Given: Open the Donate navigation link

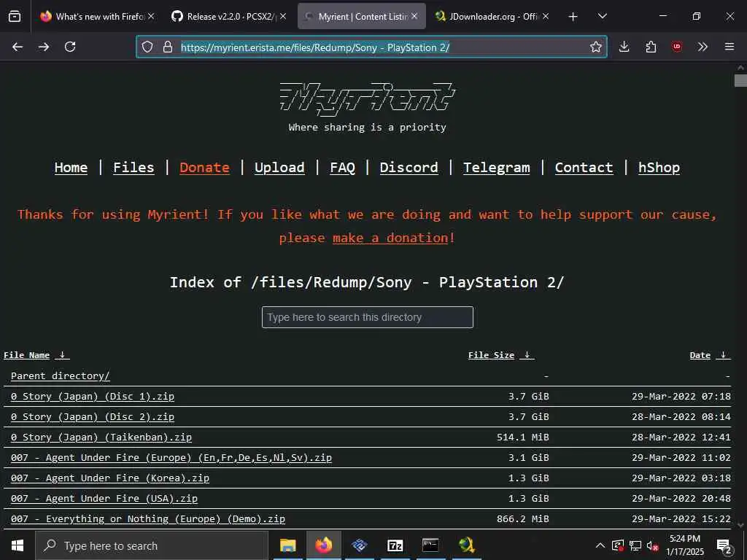Looking at the screenshot, I should (x=204, y=168).
